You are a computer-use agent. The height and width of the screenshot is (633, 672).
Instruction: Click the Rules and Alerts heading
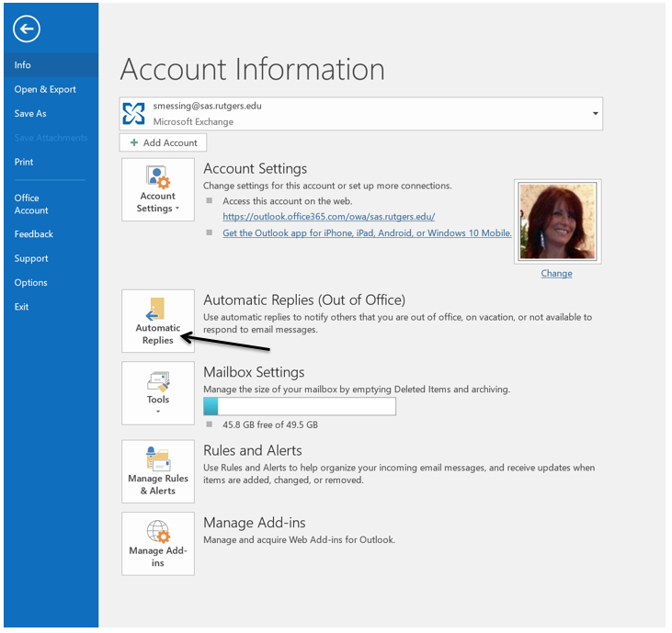pyautogui.click(x=253, y=450)
